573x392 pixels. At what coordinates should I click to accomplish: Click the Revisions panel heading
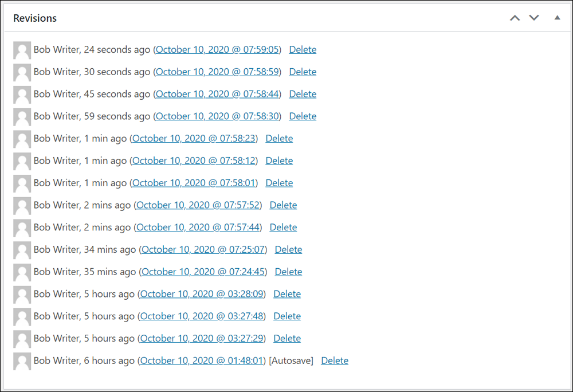click(35, 18)
